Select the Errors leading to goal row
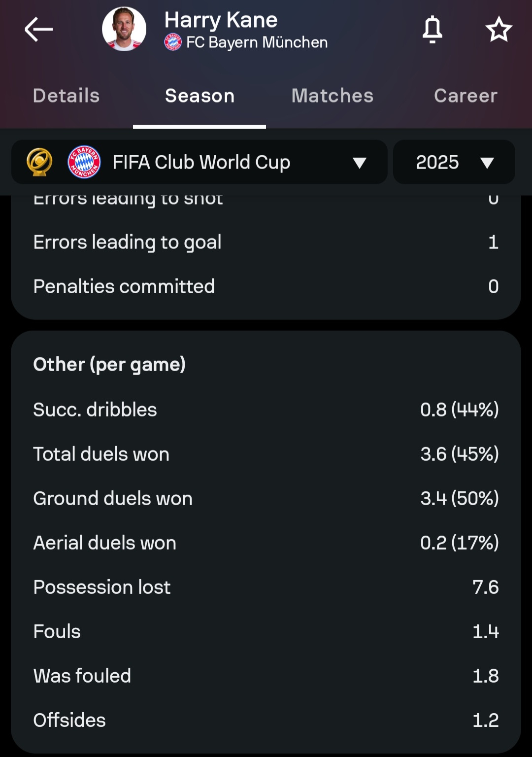 (x=266, y=242)
